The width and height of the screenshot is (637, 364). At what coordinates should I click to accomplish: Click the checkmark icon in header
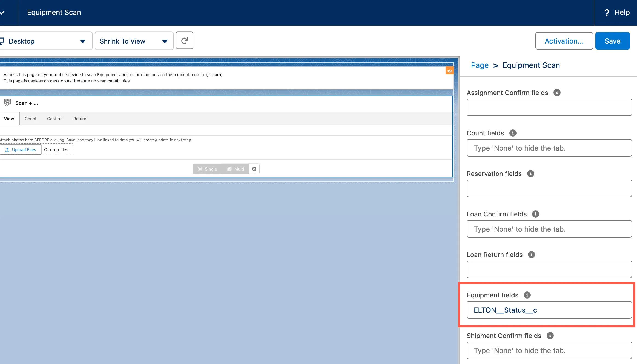[2, 12]
